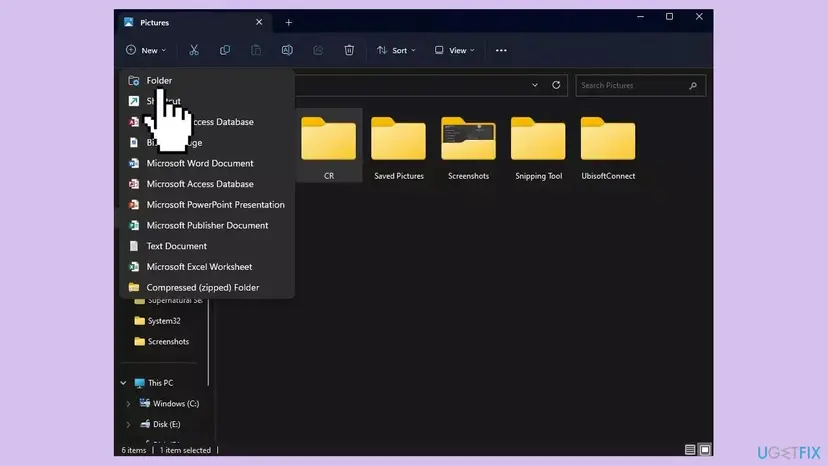
Task: Choose Folder from the New menu
Action: pyautogui.click(x=207, y=80)
